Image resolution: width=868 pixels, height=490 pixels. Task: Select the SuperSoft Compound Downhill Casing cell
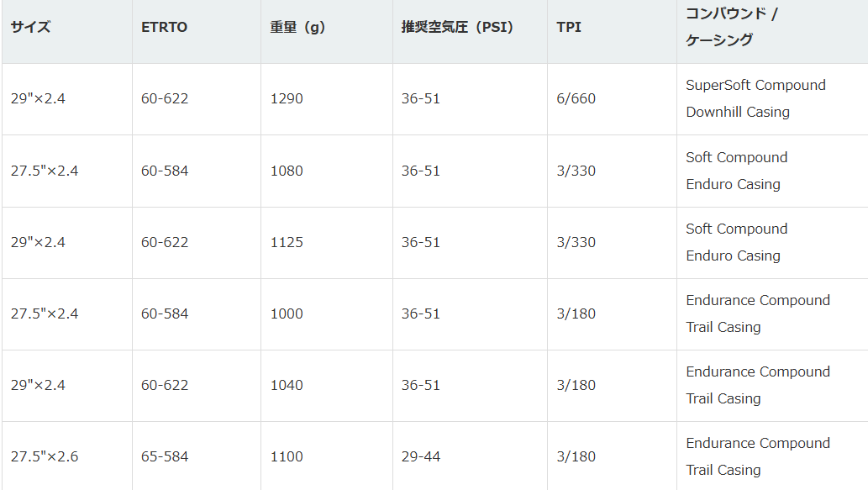click(755, 98)
